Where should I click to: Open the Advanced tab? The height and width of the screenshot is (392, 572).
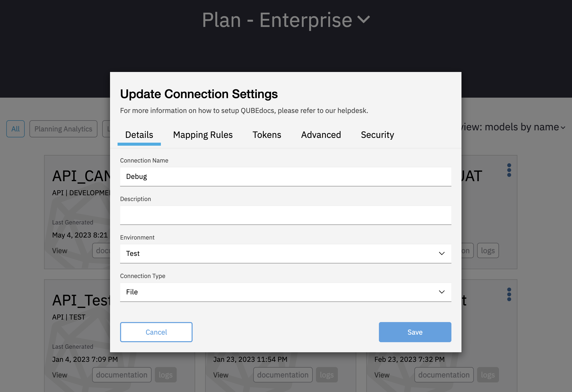(x=321, y=135)
